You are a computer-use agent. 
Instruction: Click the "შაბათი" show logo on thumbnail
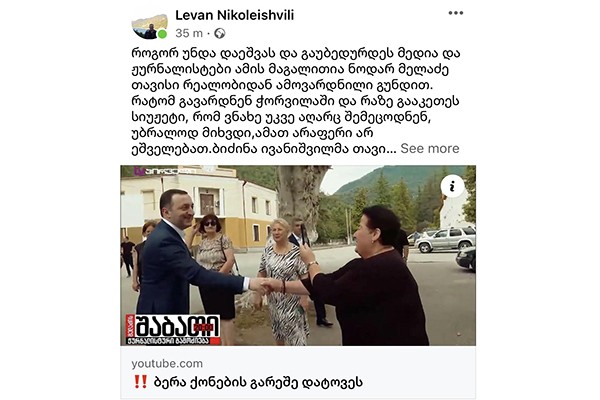pyautogui.click(x=173, y=329)
